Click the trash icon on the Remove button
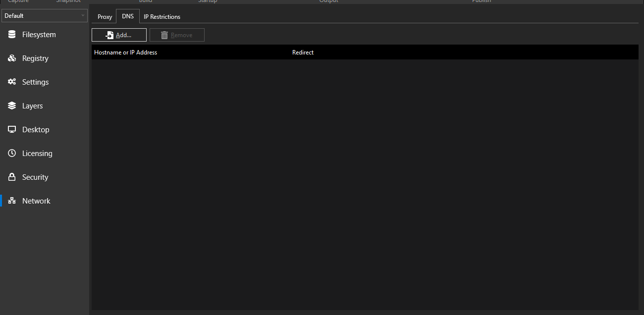This screenshot has height=315, width=644. click(164, 35)
